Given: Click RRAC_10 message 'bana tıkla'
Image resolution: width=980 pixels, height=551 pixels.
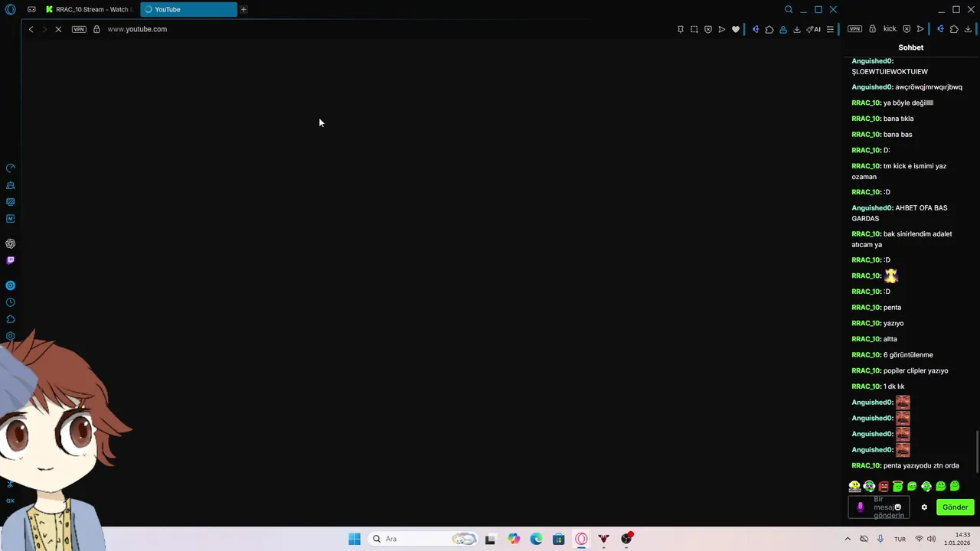Looking at the screenshot, I should coord(898,119).
